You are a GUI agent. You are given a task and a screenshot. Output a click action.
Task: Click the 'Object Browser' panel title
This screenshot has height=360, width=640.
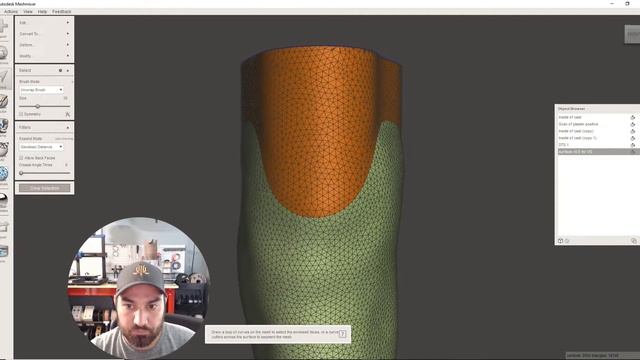click(571, 109)
